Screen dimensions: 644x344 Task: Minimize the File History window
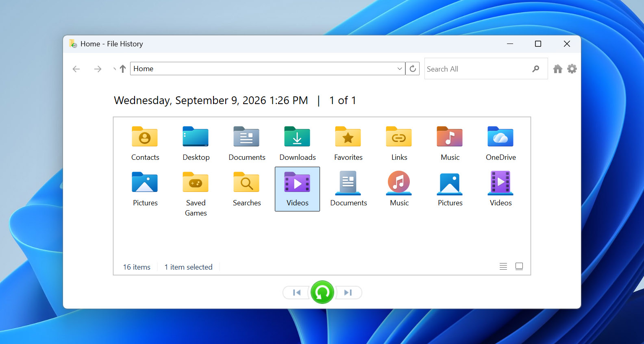(510, 44)
